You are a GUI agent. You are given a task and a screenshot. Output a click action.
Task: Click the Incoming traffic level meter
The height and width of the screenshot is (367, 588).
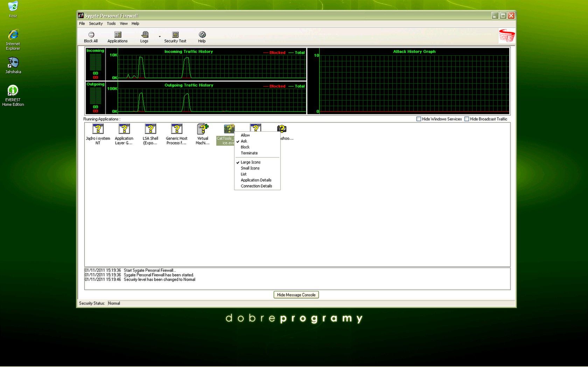[96, 64]
